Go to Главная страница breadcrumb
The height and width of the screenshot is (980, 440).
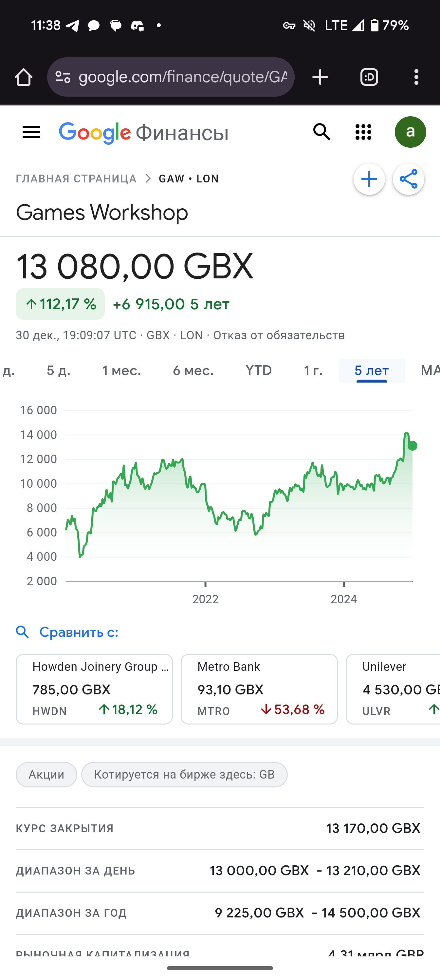(x=76, y=179)
